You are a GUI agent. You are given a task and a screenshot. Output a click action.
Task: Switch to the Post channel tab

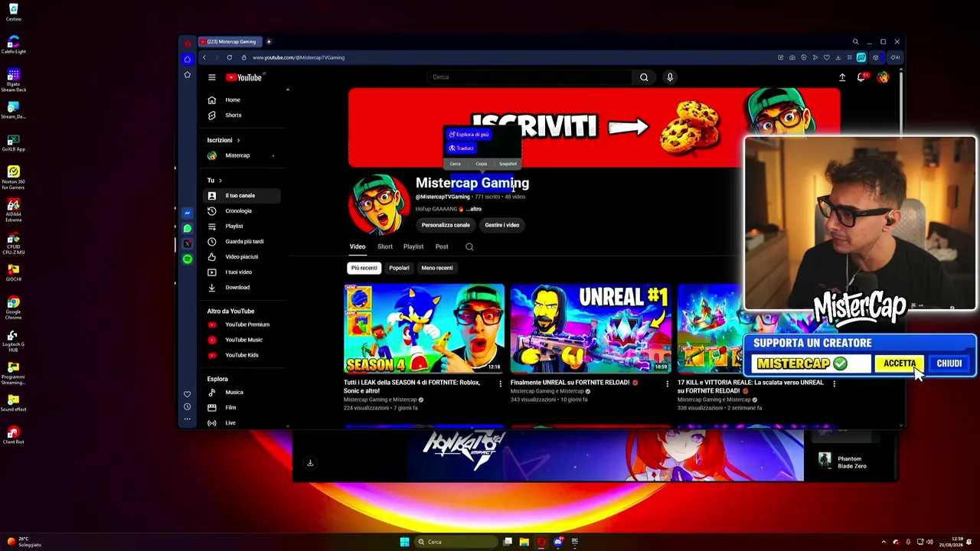click(442, 246)
